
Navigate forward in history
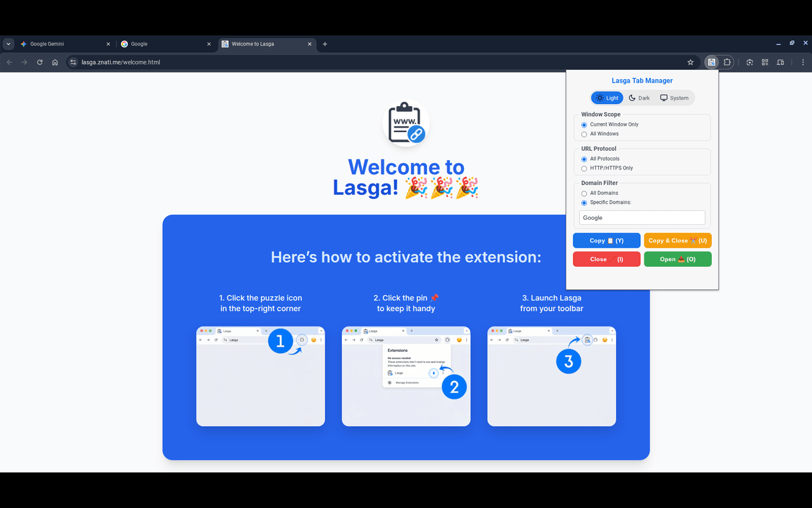coord(25,62)
